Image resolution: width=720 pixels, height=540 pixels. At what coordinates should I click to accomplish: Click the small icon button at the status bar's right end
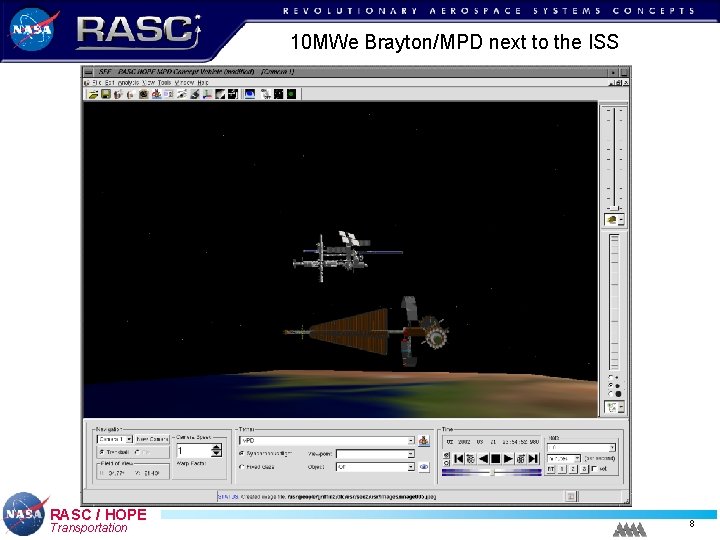571,496
